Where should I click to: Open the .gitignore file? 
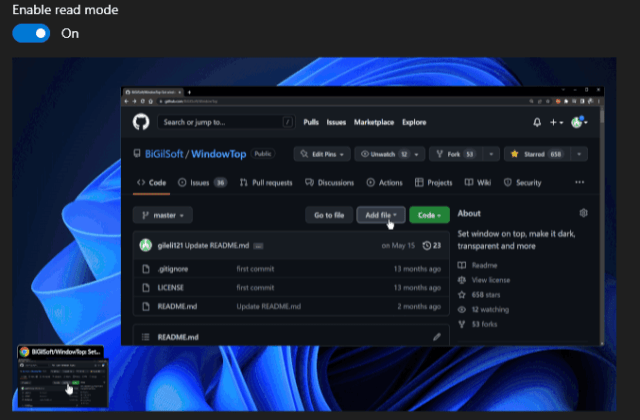[x=173, y=269]
